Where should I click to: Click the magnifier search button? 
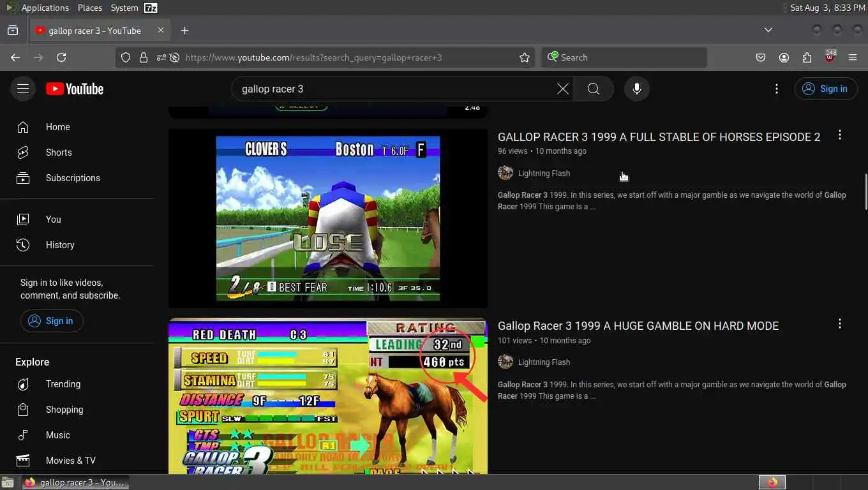click(x=594, y=89)
